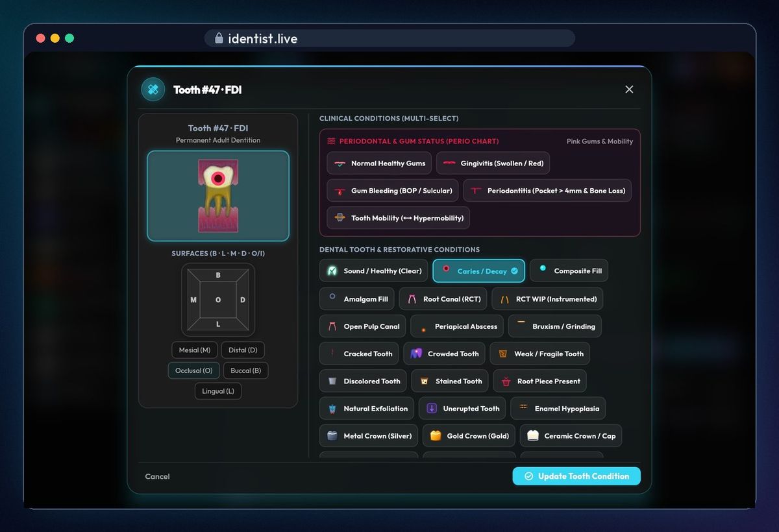The width and height of the screenshot is (779, 532).
Task: Click the Metal Crown silver icon
Action: tap(332, 436)
